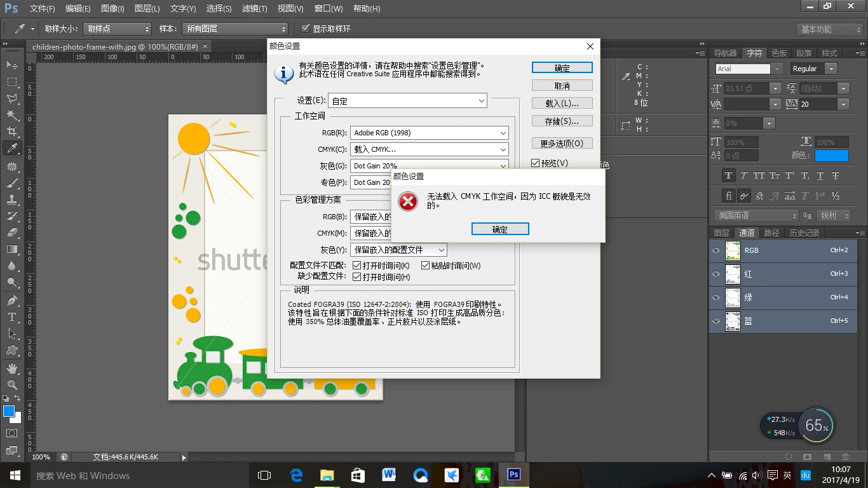The height and width of the screenshot is (488, 868).
Task: Select the History Brush tool
Action: click(12, 216)
